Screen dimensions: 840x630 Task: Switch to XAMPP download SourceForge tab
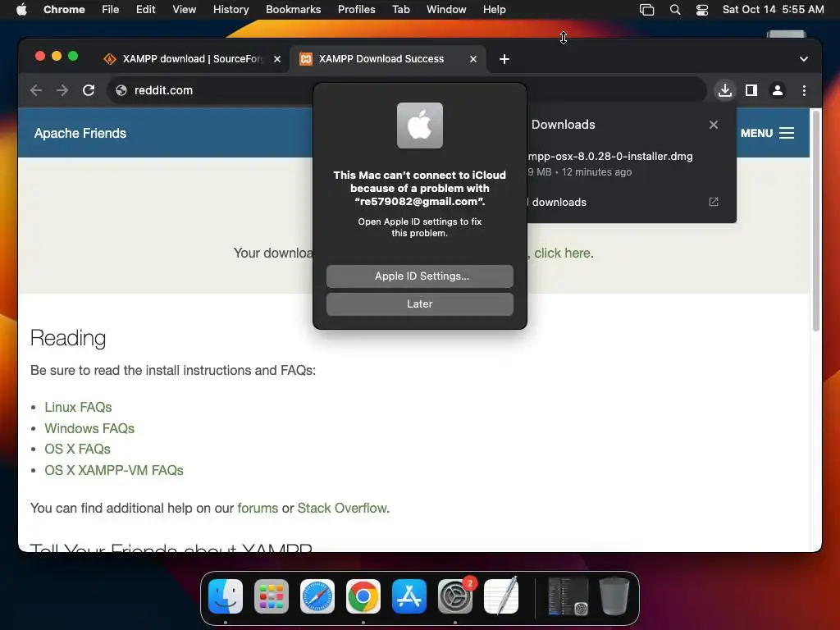pyautogui.click(x=192, y=59)
